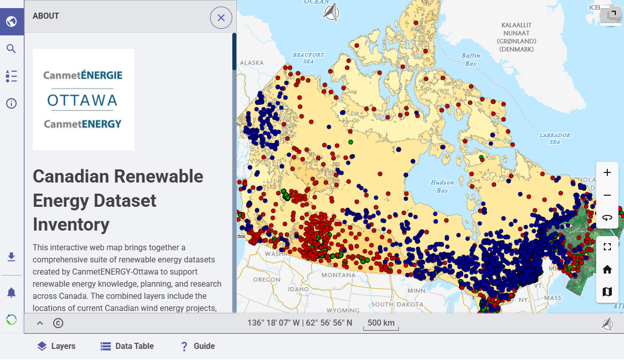This screenshot has height=360, width=624.
Task: Click 'Canadian Renewable Energy Dataset Inventory' heading
Action: click(118, 200)
